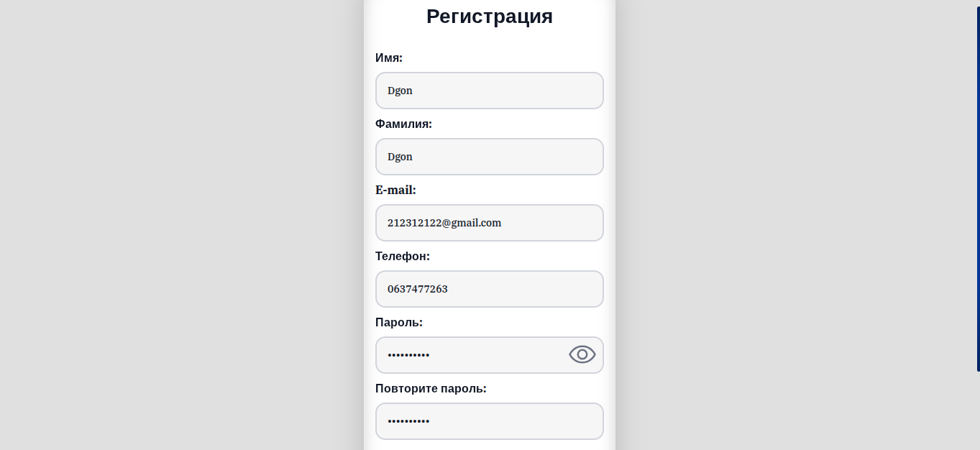Click the 0637477263 phone number text

[418, 289]
